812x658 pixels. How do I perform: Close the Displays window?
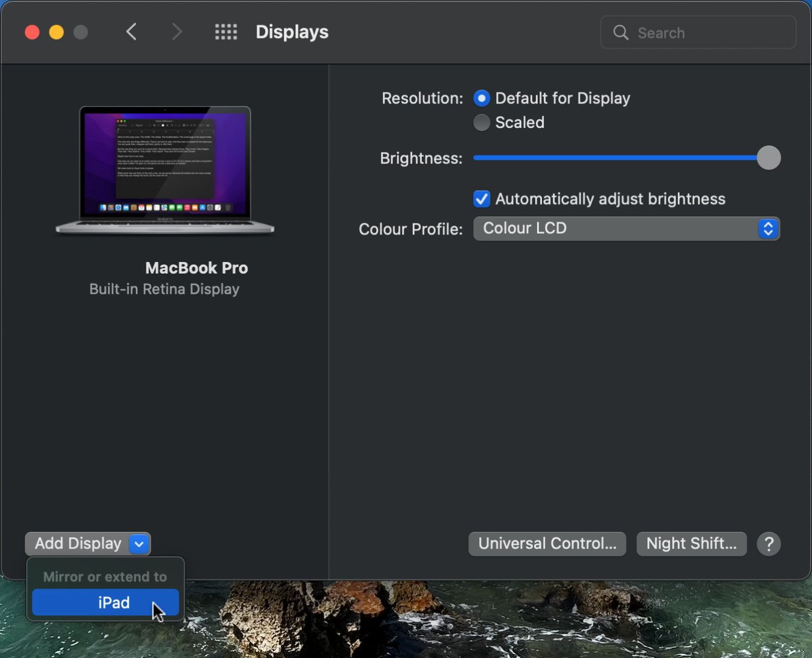click(x=32, y=32)
